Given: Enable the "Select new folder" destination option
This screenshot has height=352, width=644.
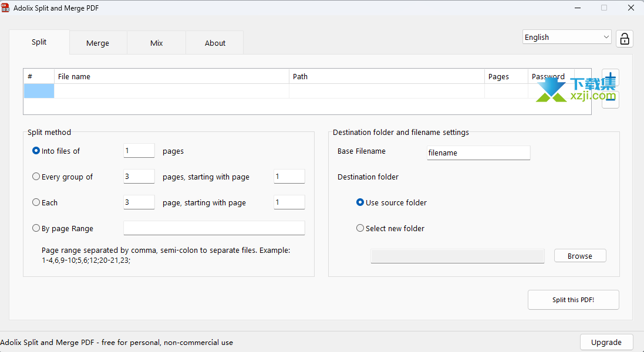Looking at the screenshot, I should point(360,228).
